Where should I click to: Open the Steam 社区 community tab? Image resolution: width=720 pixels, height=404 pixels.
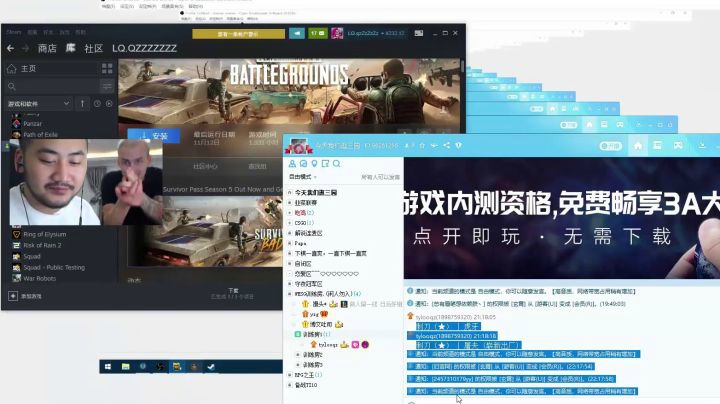94,48
